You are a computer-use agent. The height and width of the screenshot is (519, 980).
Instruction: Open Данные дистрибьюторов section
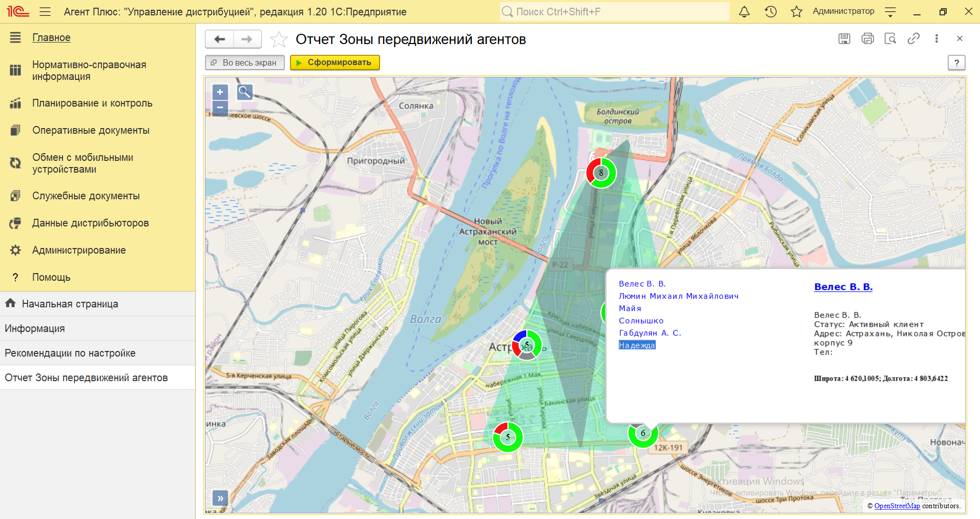(x=91, y=223)
